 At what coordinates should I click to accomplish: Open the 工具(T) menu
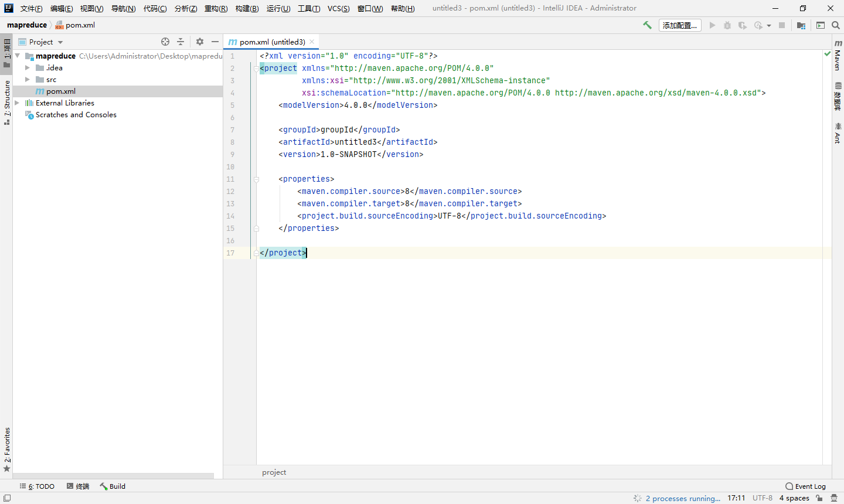[x=308, y=8]
